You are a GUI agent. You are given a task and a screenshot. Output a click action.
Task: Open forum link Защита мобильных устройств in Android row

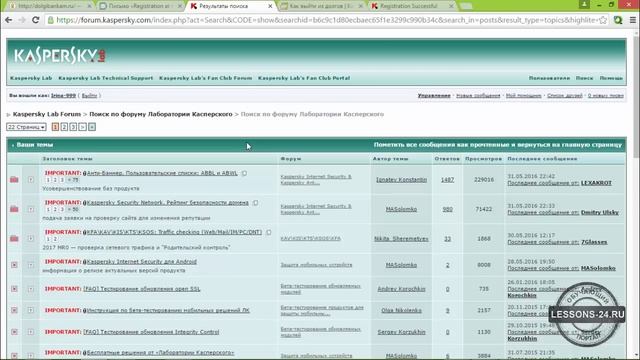[x=316, y=265]
